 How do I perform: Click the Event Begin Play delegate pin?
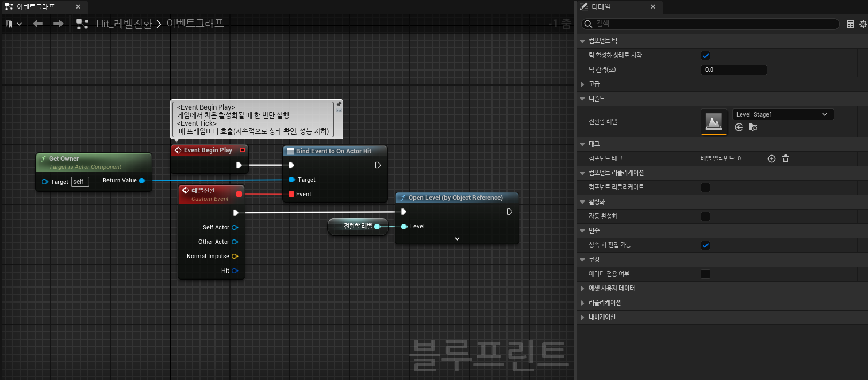point(242,150)
